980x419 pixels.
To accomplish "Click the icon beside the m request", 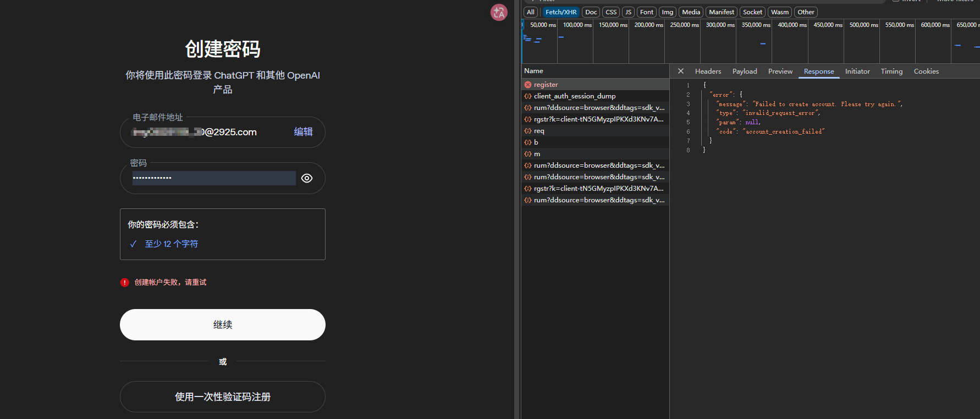I will 528,154.
